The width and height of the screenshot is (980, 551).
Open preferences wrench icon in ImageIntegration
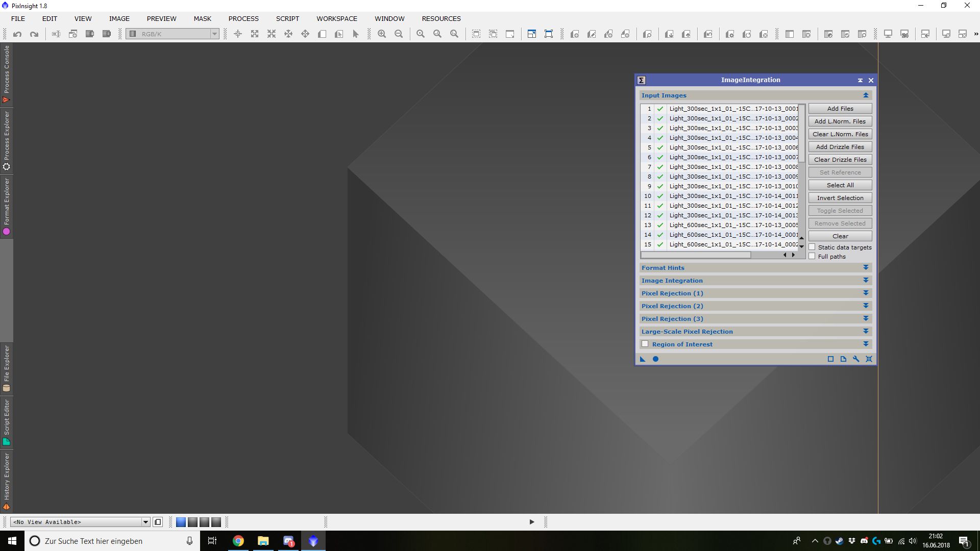[x=856, y=359]
